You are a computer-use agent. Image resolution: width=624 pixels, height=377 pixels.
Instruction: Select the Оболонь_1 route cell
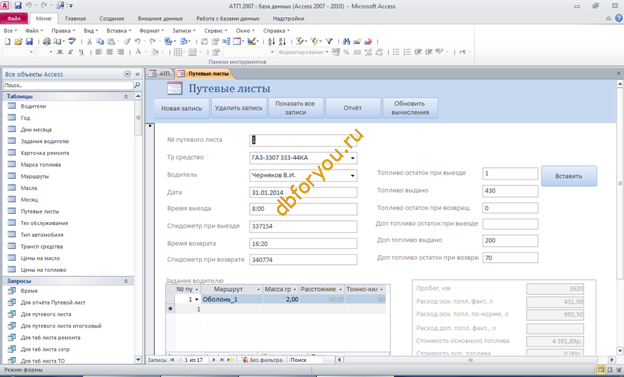pyautogui.click(x=232, y=299)
